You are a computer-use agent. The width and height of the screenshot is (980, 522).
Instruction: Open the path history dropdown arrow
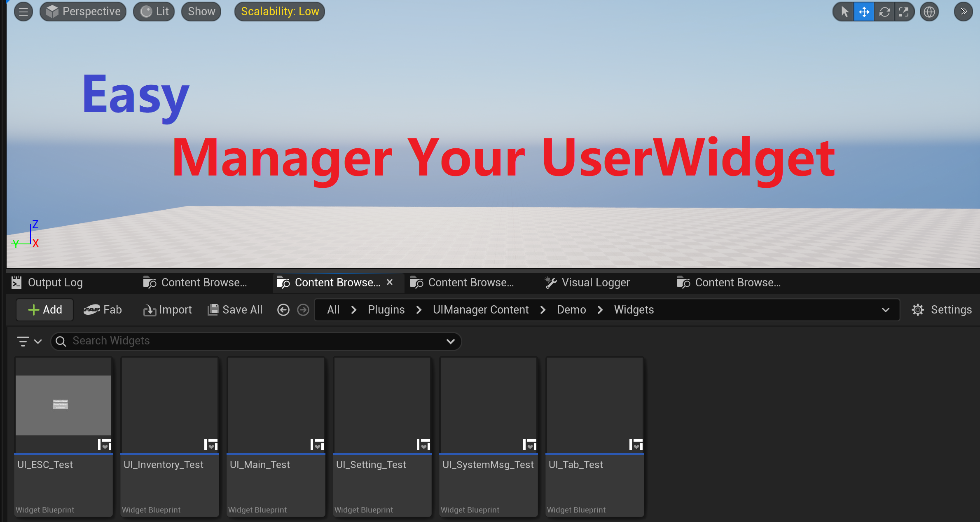[886, 310]
